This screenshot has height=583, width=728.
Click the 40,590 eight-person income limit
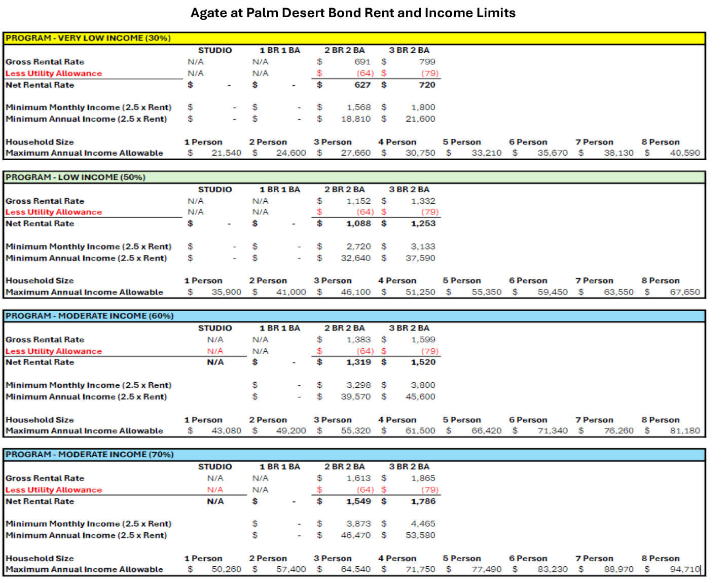(x=685, y=153)
